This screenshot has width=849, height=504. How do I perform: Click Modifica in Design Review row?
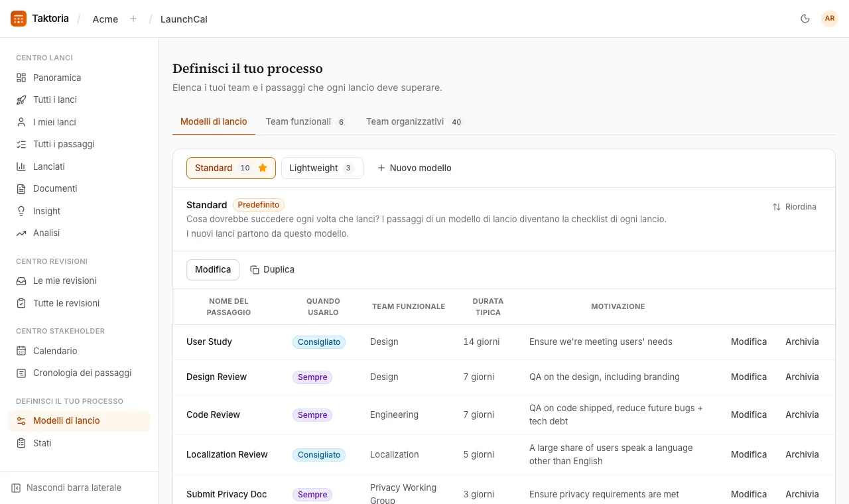749,377
